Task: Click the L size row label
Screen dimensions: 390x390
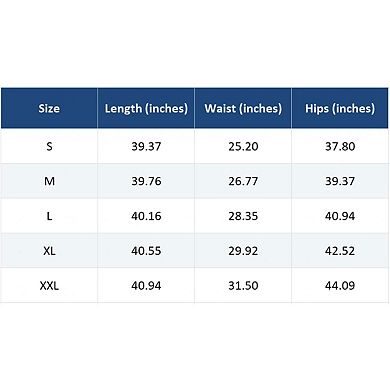Action: point(49,216)
